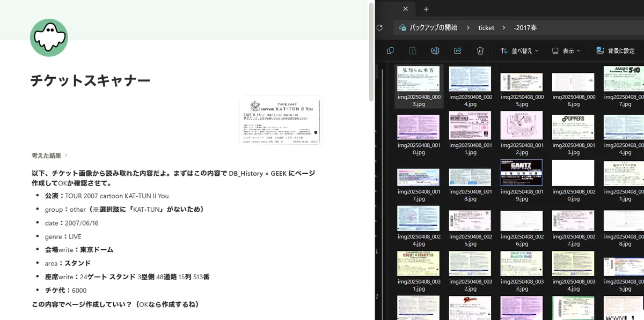The height and width of the screenshot is (320, 644).
Task: Click the チケ代：6000 line
Action: coord(66,291)
